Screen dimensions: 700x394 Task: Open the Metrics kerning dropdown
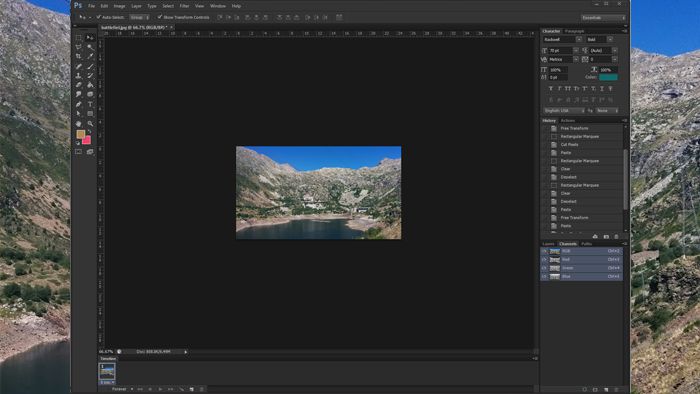point(575,59)
